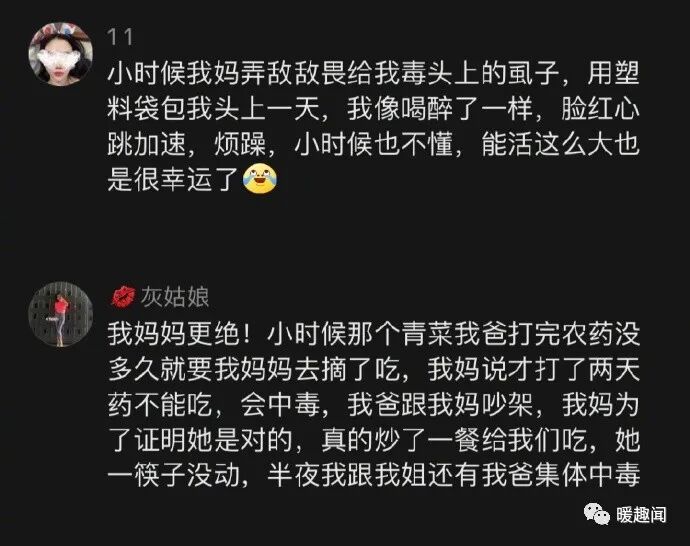Screen dimensions: 690x546
Task: Open the profile picture of user 11
Action: click(61, 54)
